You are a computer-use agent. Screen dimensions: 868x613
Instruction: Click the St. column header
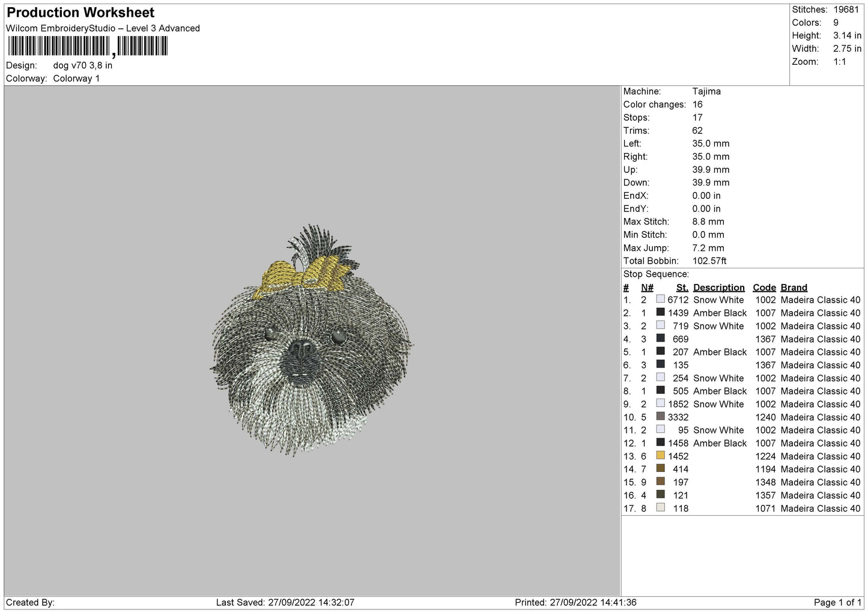pos(682,288)
